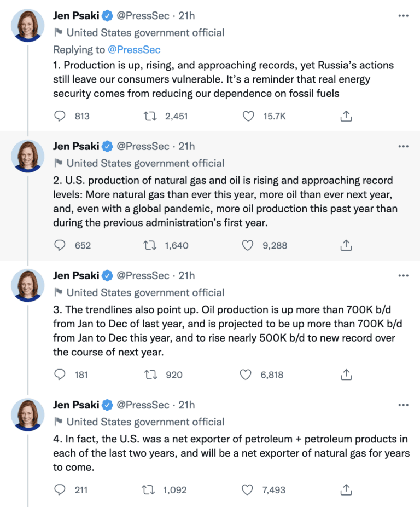Reply to the tweet about reducing fossil fuel dependence

click(60, 116)
